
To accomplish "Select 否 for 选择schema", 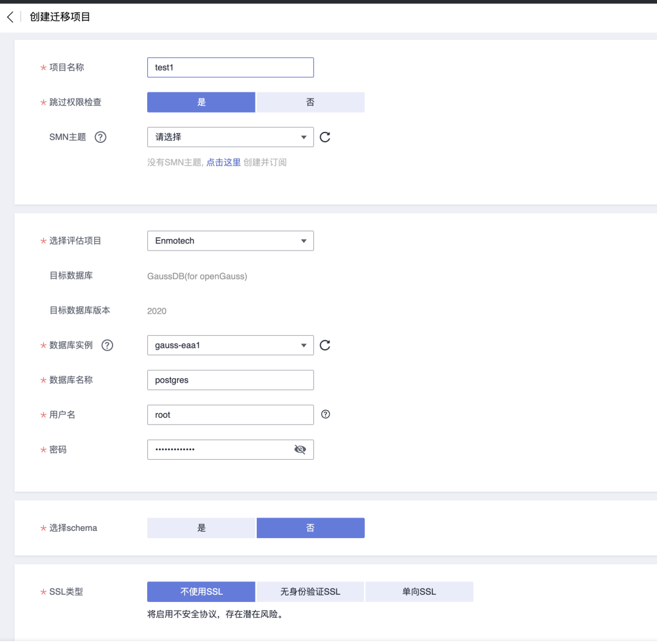I will pos(310,528).
